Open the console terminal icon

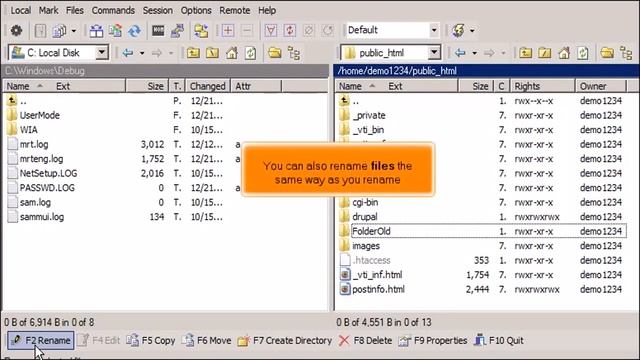pyautogui.click(x=158, y=31)
